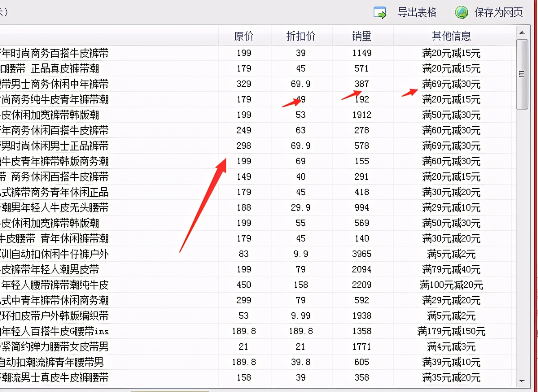Select the row 训自动扣休闲牛仔裤户外
538x392 pixels.
click(x=258, y=254)
